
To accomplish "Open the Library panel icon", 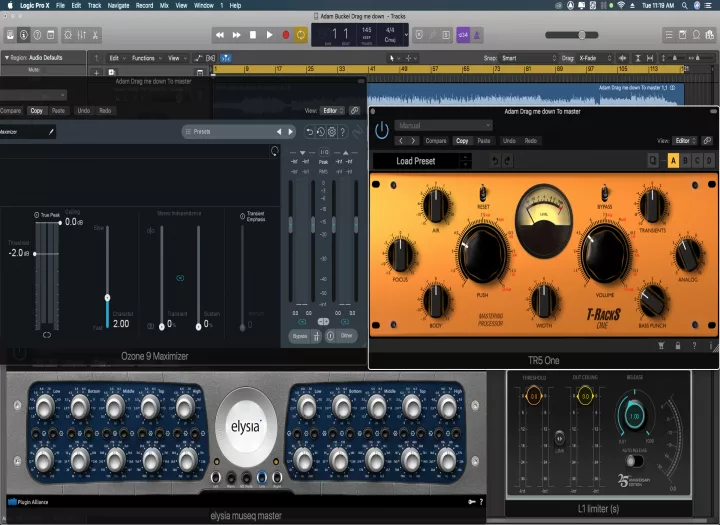I will [x=10, y=35].
